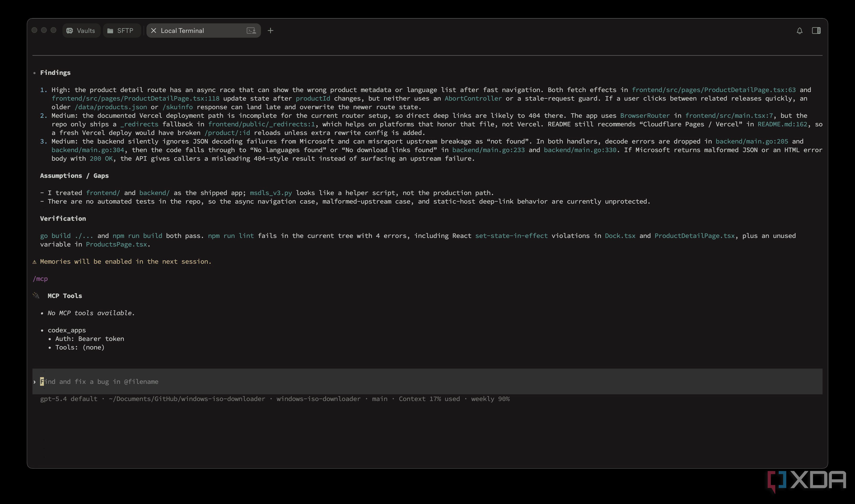Click the Vaults tab icon
The width and height of the screenshot is (855, 504).
(x=70, y=31)
